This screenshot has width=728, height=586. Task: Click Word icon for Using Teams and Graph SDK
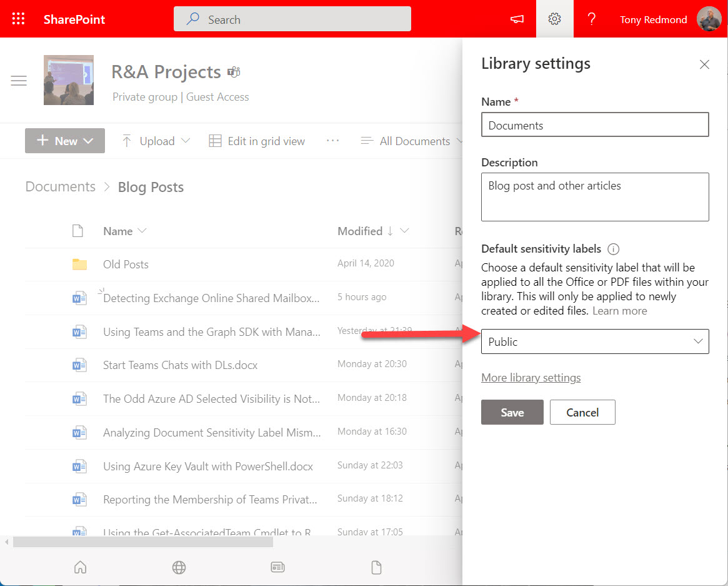(x=79, y=332)
